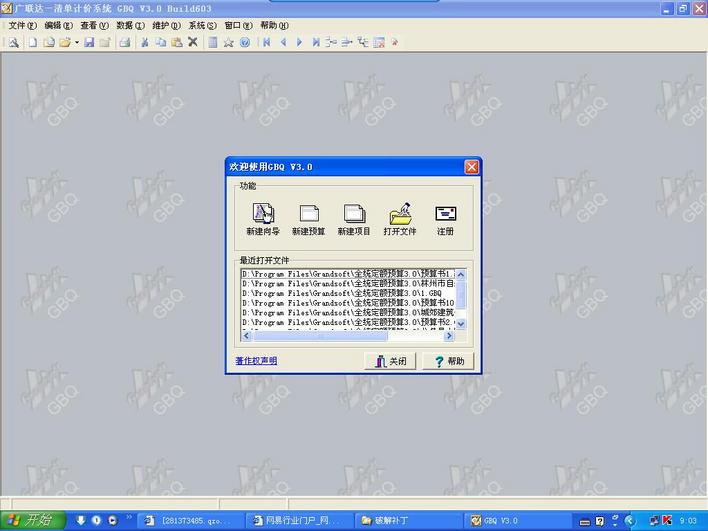Switch to the 网易行业门户 taskbar window
This screenshot has height=531, width=708.
click(x=299, y=521)
